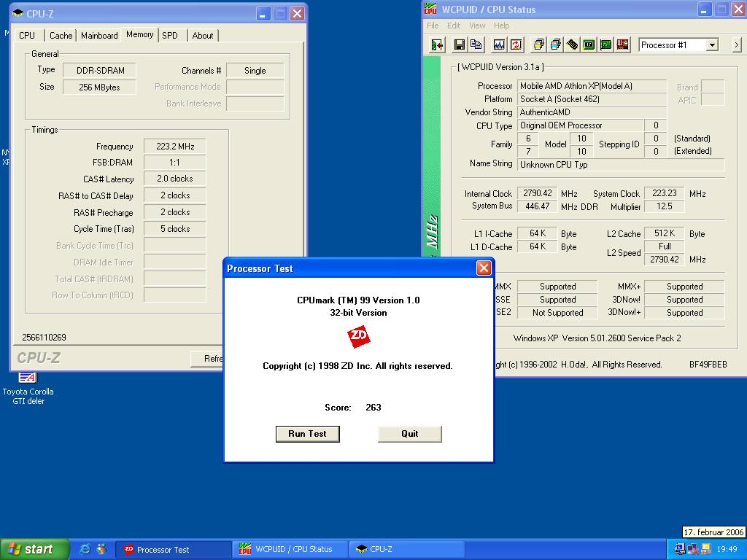Click the red refresh arrows icon in WCPUID
Screen dimensions: 747x560
coord(516,45)
